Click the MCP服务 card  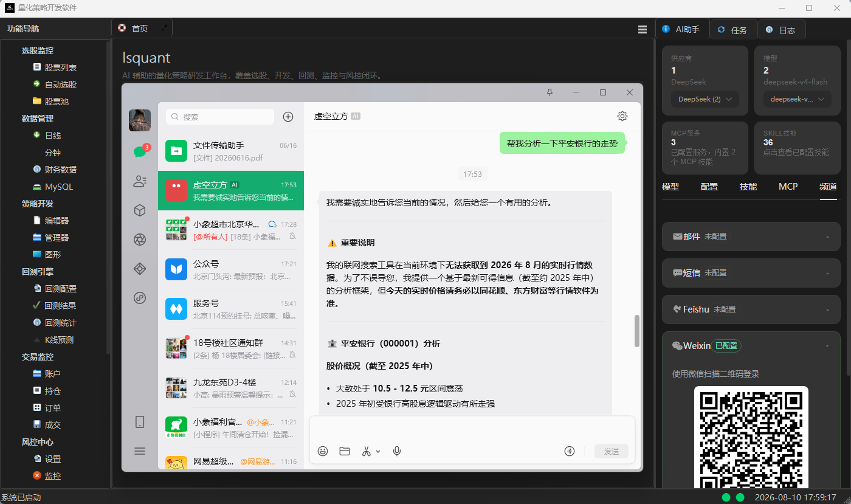(x=705, y=148)
